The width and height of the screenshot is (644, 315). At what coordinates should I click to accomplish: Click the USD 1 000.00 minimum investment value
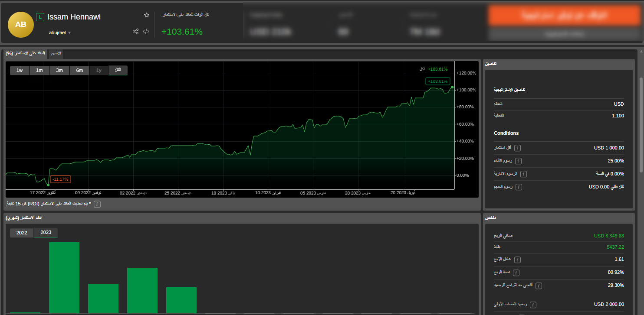[x=609, y=148]
